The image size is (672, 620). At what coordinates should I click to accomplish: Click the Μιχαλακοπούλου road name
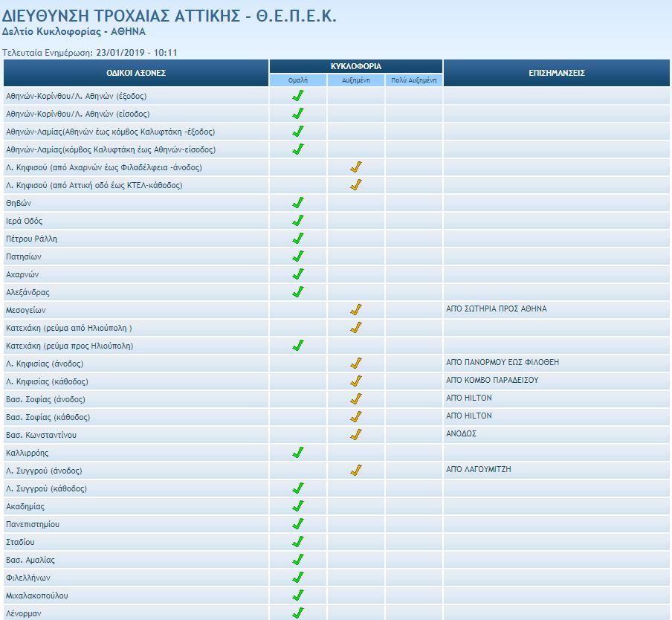pyautogui.click(x=37, y=595)
